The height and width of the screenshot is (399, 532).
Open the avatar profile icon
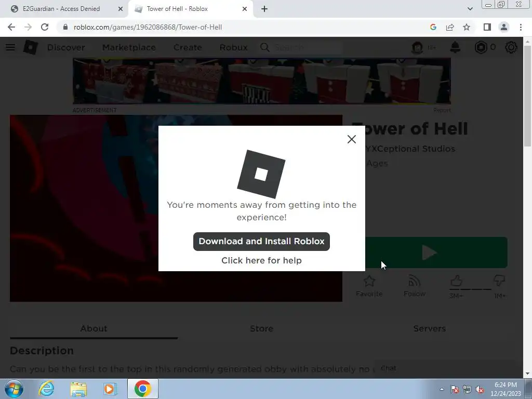[417, 47]
